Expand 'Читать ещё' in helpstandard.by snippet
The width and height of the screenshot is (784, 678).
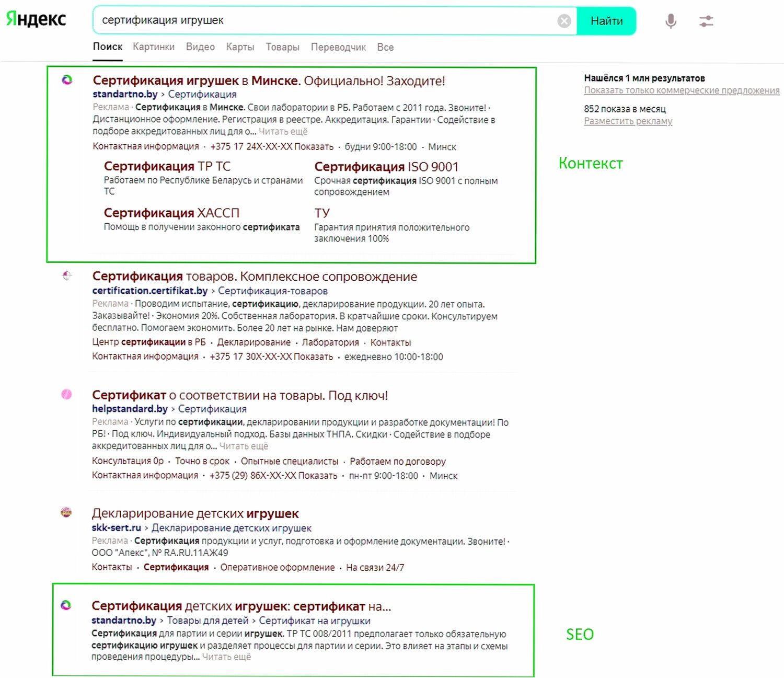click(x=244, y=446)
